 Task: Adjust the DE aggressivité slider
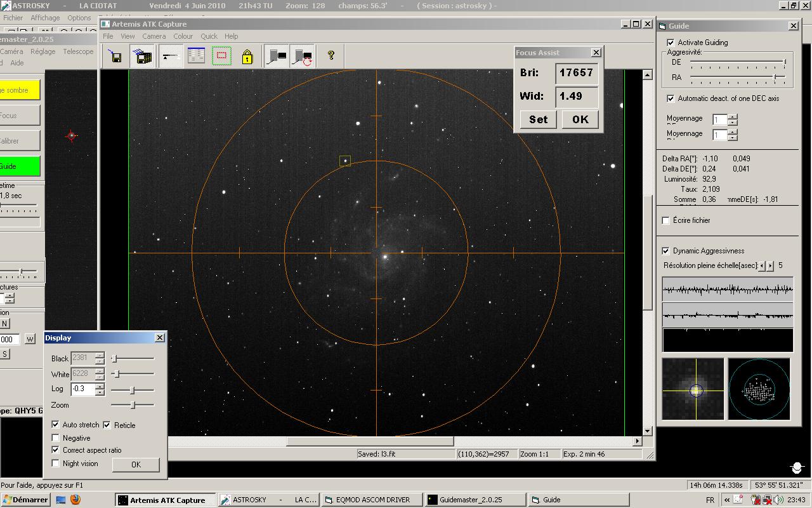[x=738, y=62]
